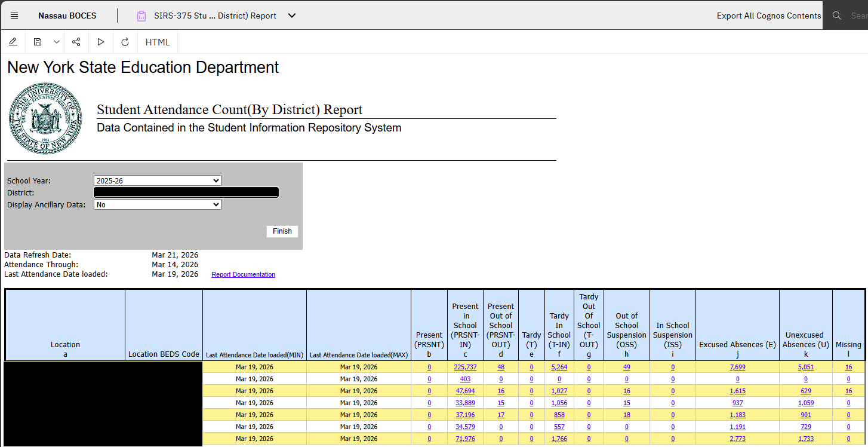Screen dimensions: 868x447
Task: Click the 937 Excused Absences value
Action: click(x=737, y=403)
